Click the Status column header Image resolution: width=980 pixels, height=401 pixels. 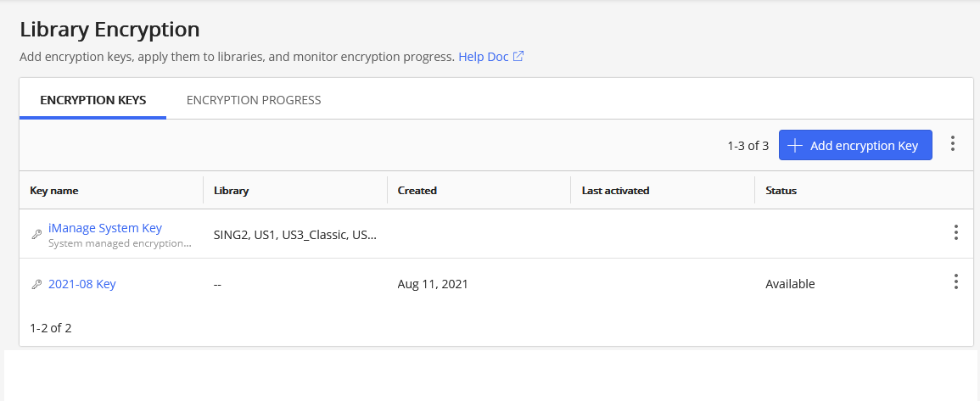pyautogui.click(x=781, y=191)
